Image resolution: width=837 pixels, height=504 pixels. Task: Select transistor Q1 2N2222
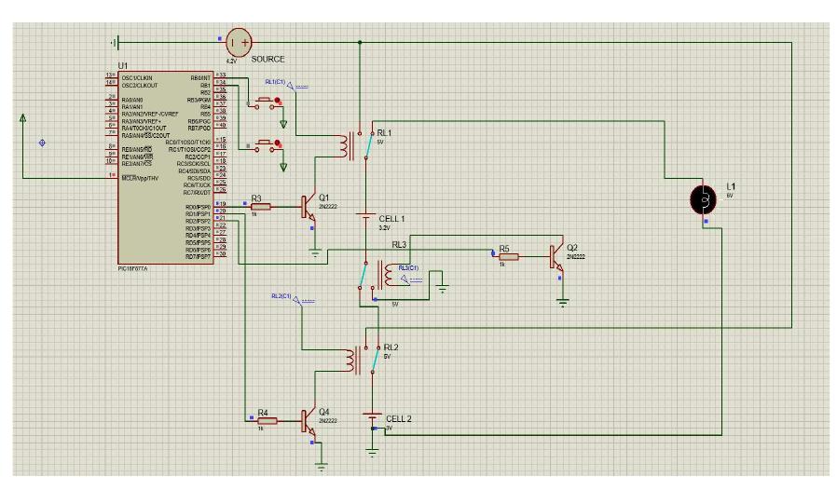(309, 207)
